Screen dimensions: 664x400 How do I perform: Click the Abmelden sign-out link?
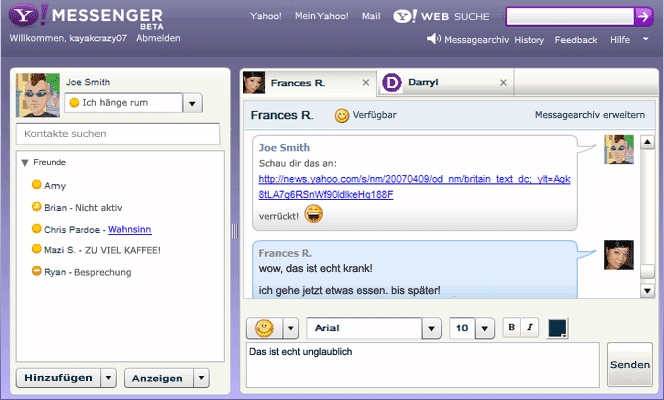(x=158, y=38)
